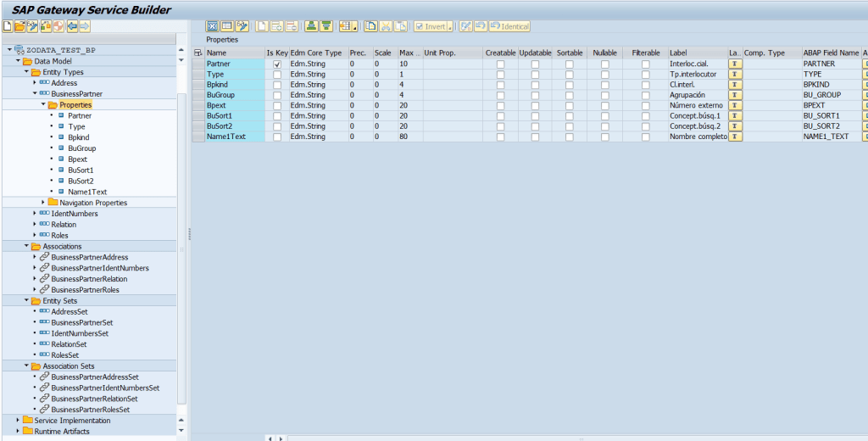
Task: Click the Delete Row toolbar icon
Action: click(x=291, y=27)
